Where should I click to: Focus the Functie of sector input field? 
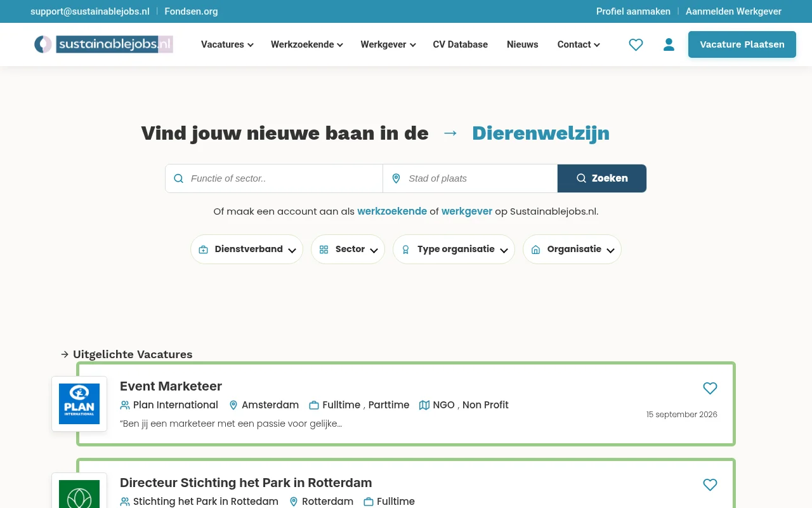pyautogui.click(x=274, y=178)
